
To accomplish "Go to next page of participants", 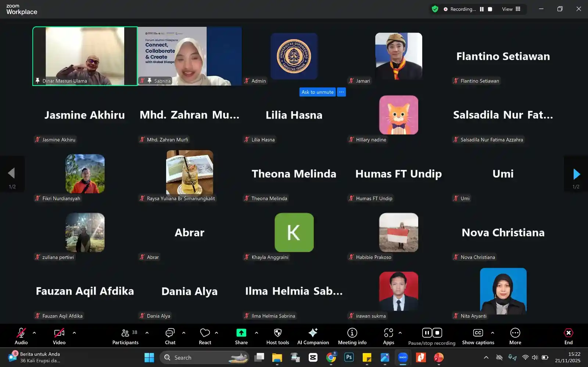I will click(576, 174).
